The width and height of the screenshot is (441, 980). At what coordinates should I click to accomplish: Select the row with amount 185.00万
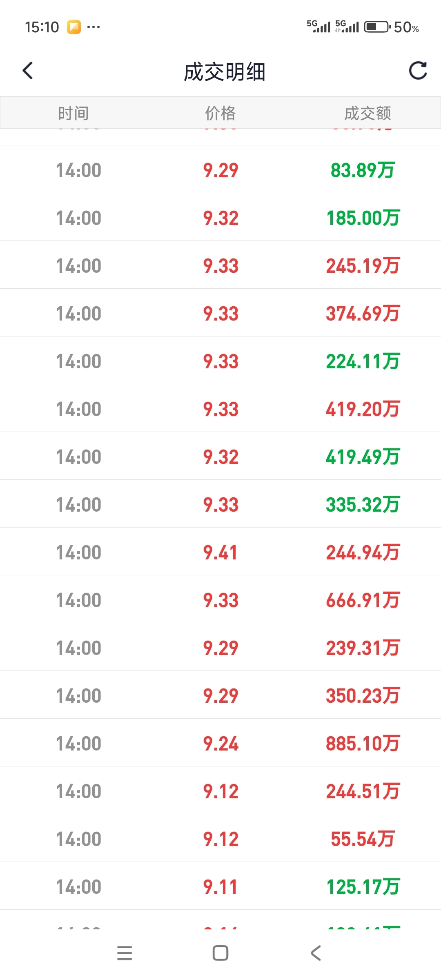point(220,217)
